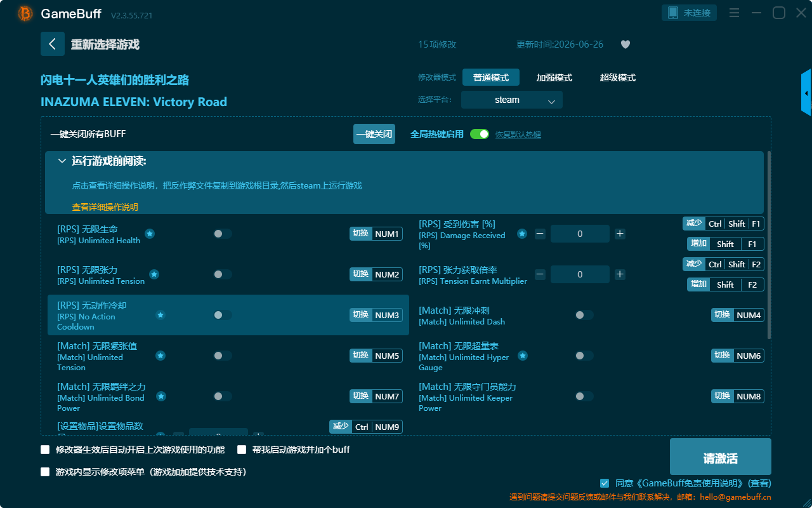Screen dimensions: 812x508
Task: Click the 一键关闭 button
Action: pos(374,134)
